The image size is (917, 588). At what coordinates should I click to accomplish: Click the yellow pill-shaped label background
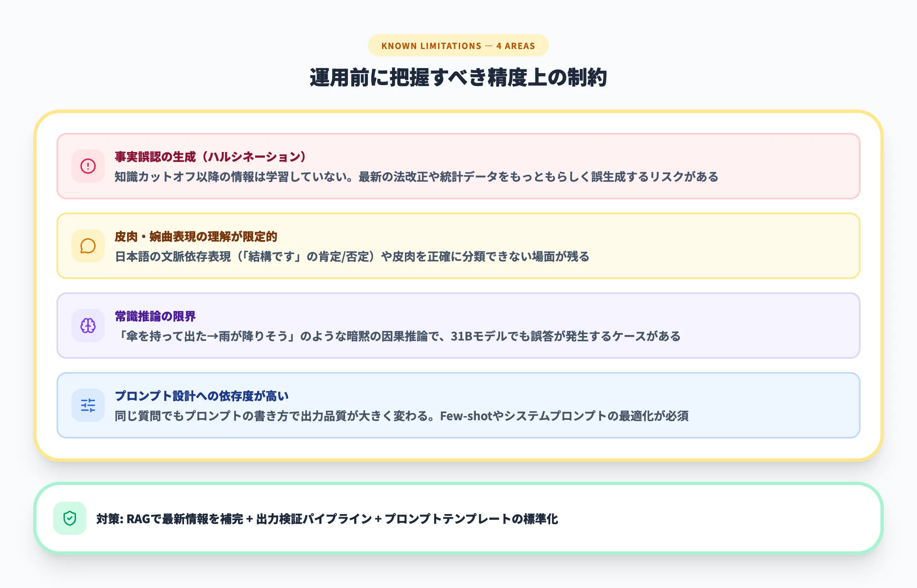[458, 46]
